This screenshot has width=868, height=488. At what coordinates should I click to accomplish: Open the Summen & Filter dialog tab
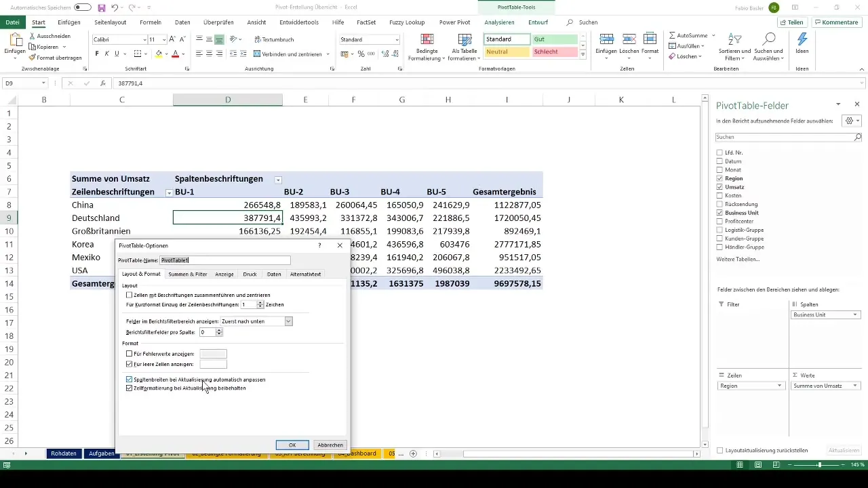coord(188,274)
